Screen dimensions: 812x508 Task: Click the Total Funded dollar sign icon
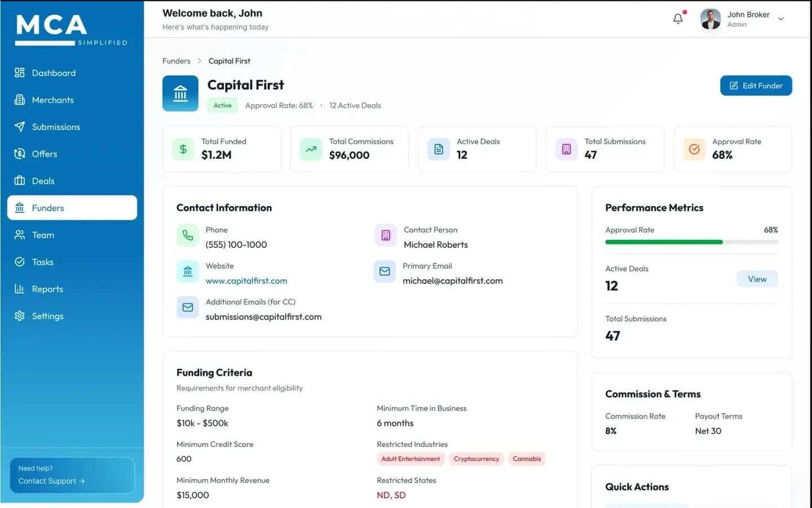pyautogui.click(x=183, y=149)
